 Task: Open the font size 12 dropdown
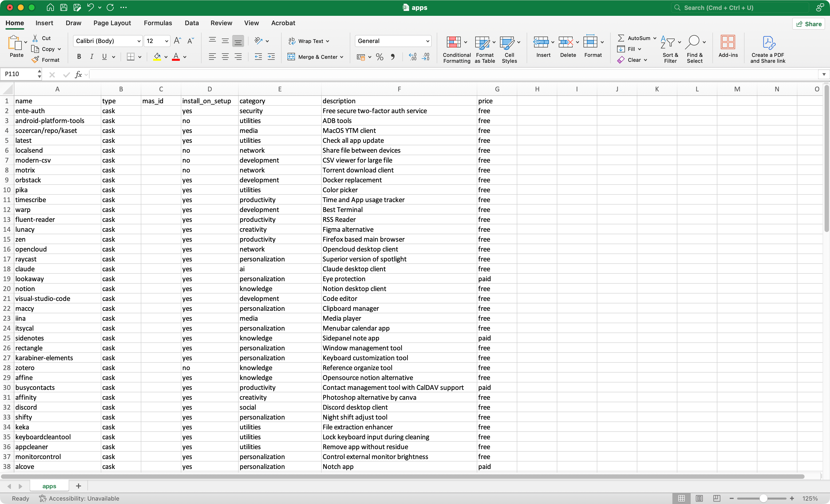pos(166,41)
